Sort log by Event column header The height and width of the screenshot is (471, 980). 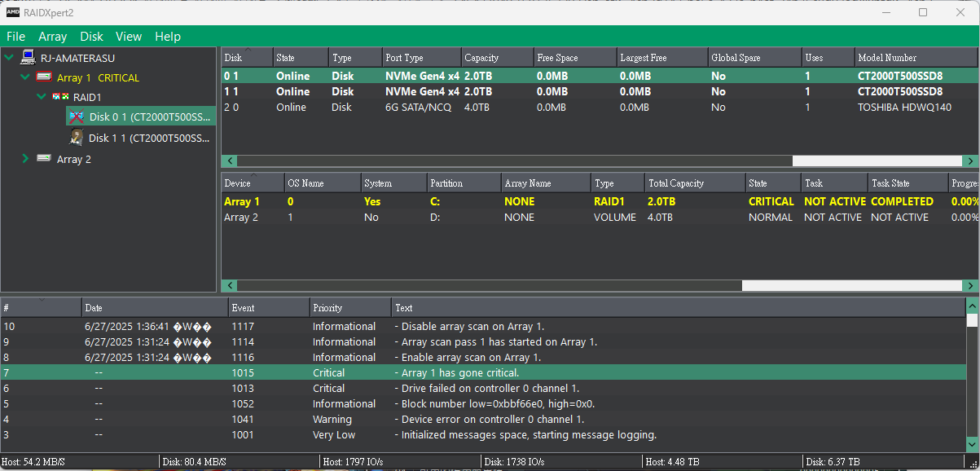click(269, 308)
